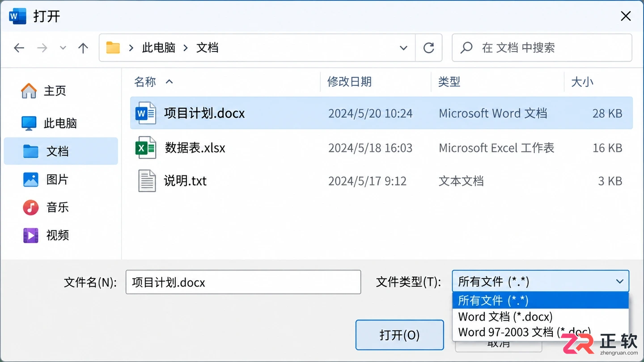Click the type Microsoft Excel 工作表
The image size is (644, 362).
tap(496, 148)
